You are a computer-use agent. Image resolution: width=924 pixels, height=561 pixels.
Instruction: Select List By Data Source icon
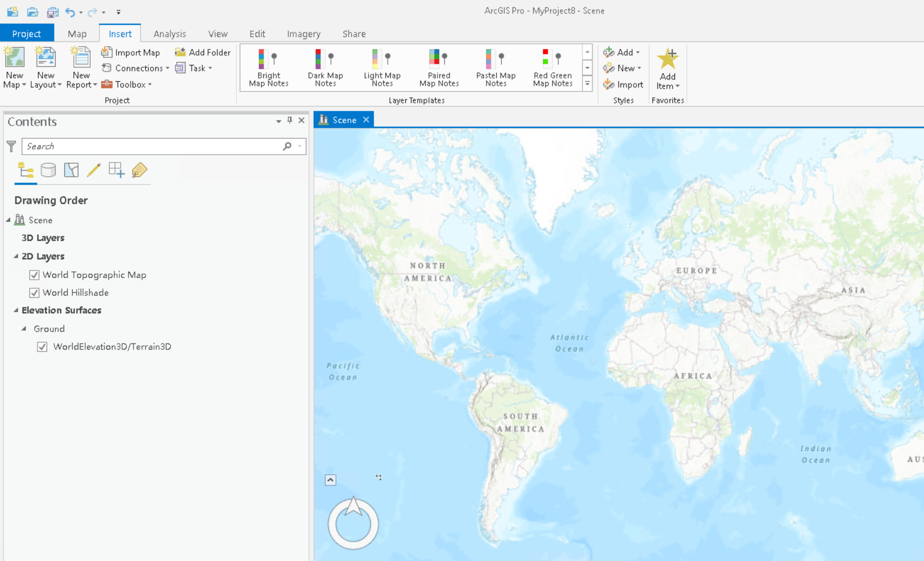coord(48,170)
